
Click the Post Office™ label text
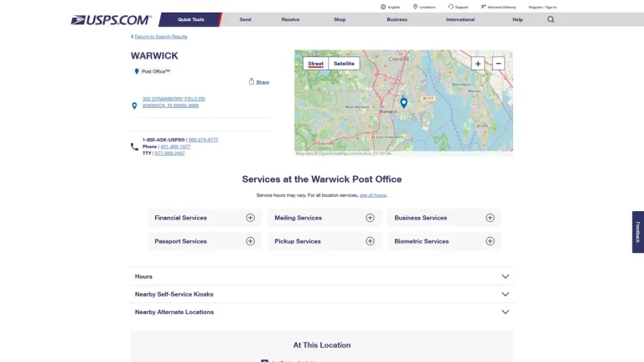tap(156, 71)
